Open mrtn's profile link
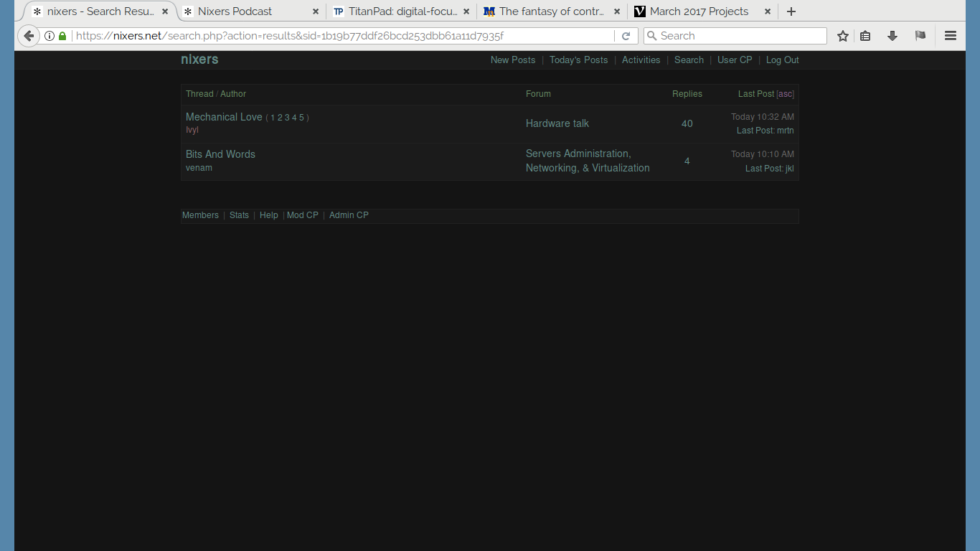 click(786, 131)
